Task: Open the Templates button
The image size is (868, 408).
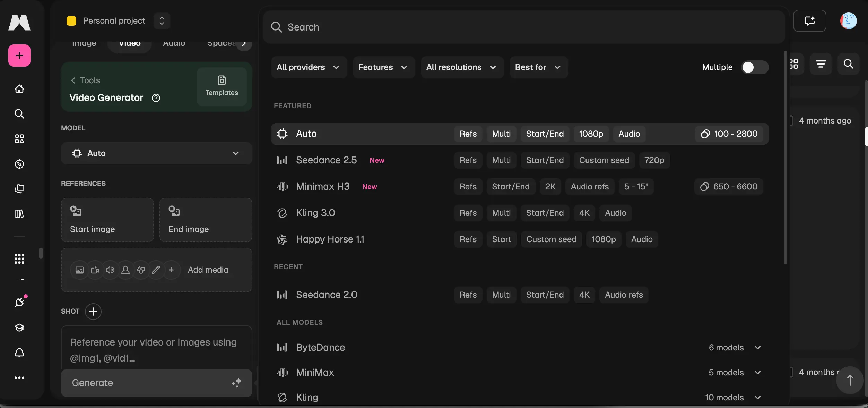Action: 222,87
